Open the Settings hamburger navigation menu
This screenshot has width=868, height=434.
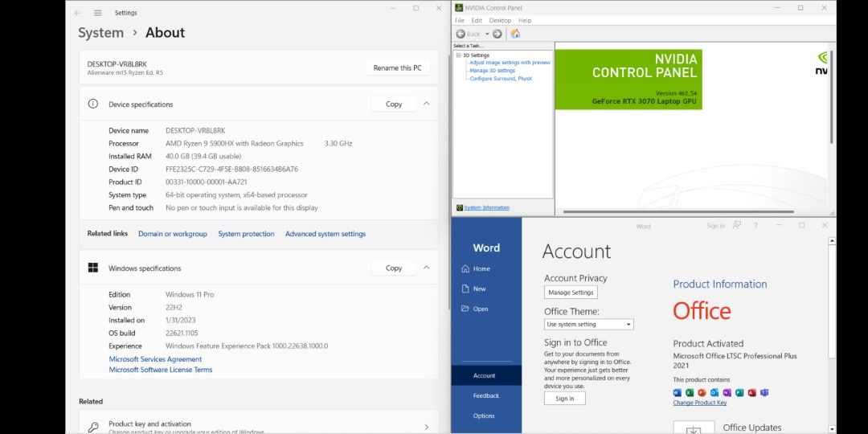tap(98, 13)
